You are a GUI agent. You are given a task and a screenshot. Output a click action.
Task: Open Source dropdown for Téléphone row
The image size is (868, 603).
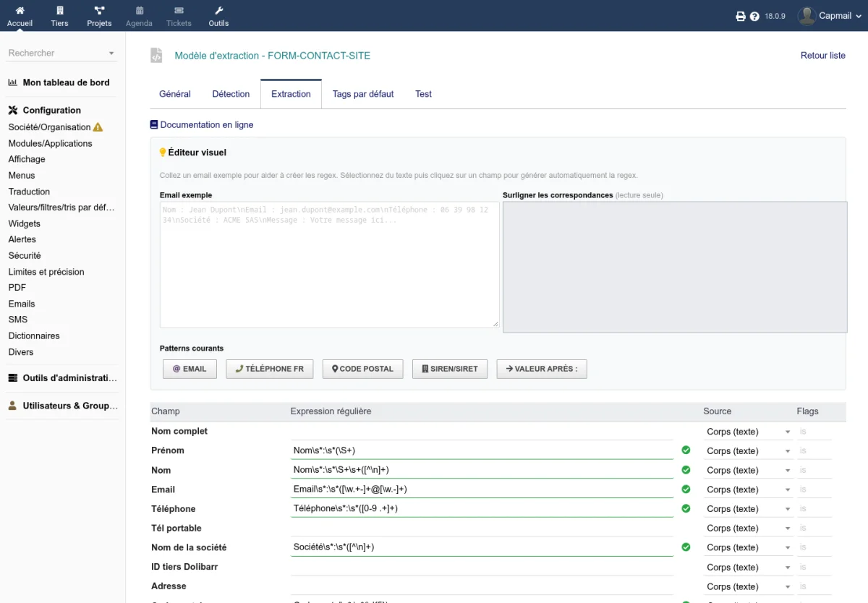[749, 509]
